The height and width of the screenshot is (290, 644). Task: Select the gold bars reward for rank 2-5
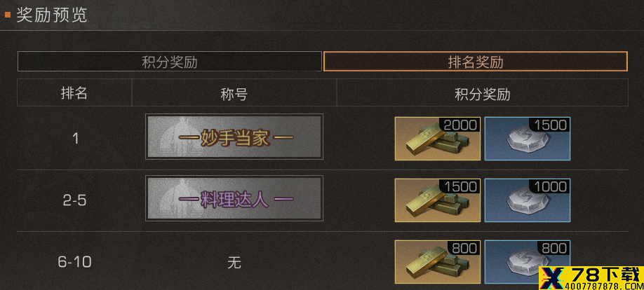coord(438,200)
